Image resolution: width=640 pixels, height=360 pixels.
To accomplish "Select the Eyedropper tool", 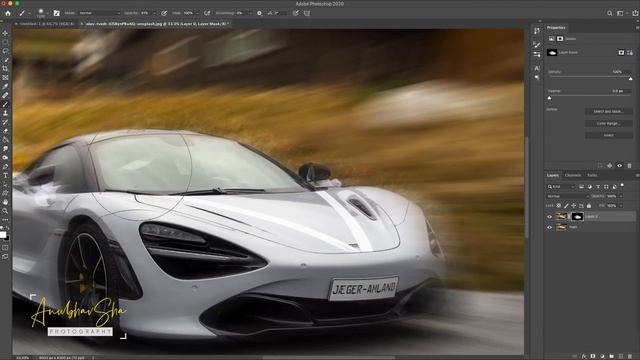I will [5, 87].
